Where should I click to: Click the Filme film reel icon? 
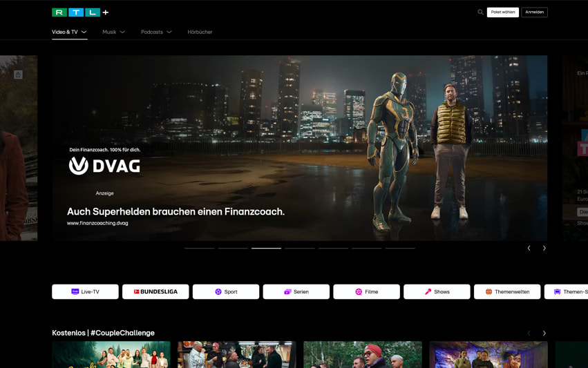359,291
